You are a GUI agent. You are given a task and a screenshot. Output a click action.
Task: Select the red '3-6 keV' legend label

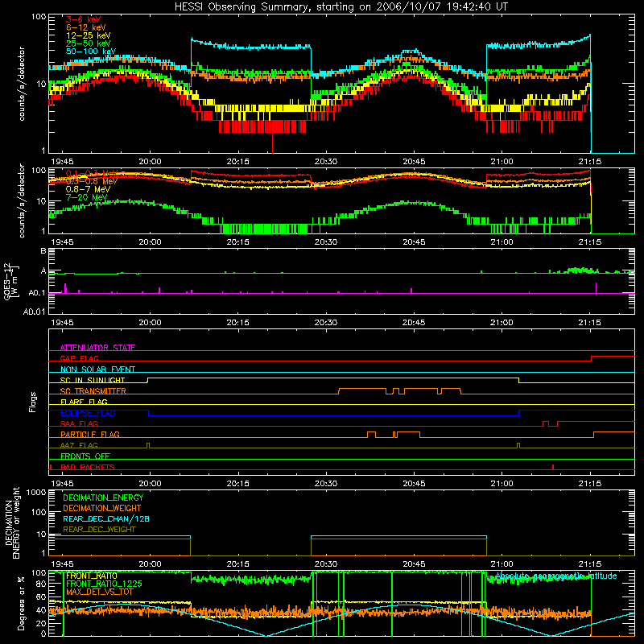[84, 19]
